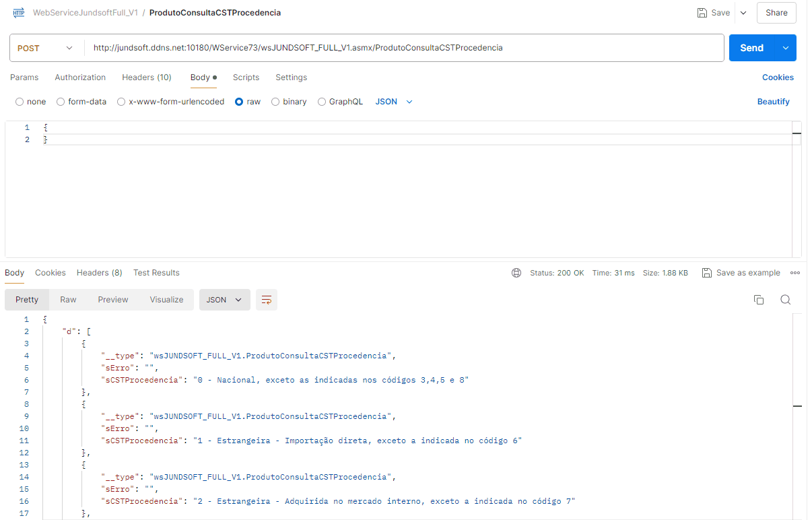Copy the response body with copy icon
This screenshot has height=520, width=812.
pyautogui.click(x=759, y=300)
